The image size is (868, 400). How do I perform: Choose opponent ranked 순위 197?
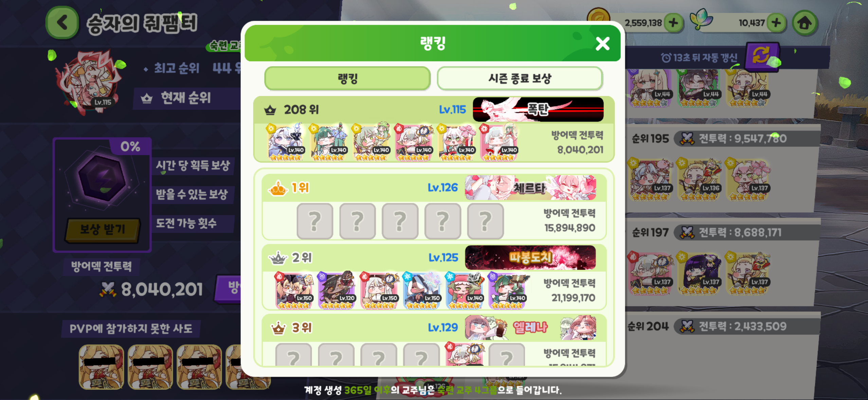tap(723, 261)
